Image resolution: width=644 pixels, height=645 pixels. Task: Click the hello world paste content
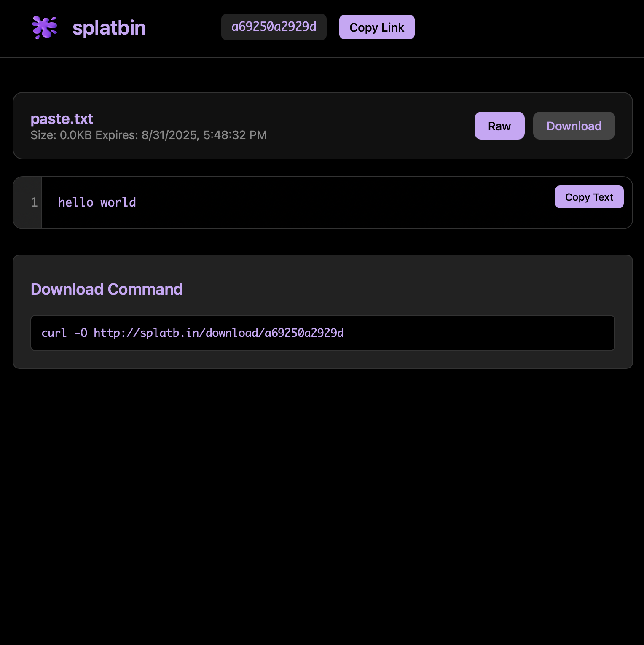tap(97, 202)
